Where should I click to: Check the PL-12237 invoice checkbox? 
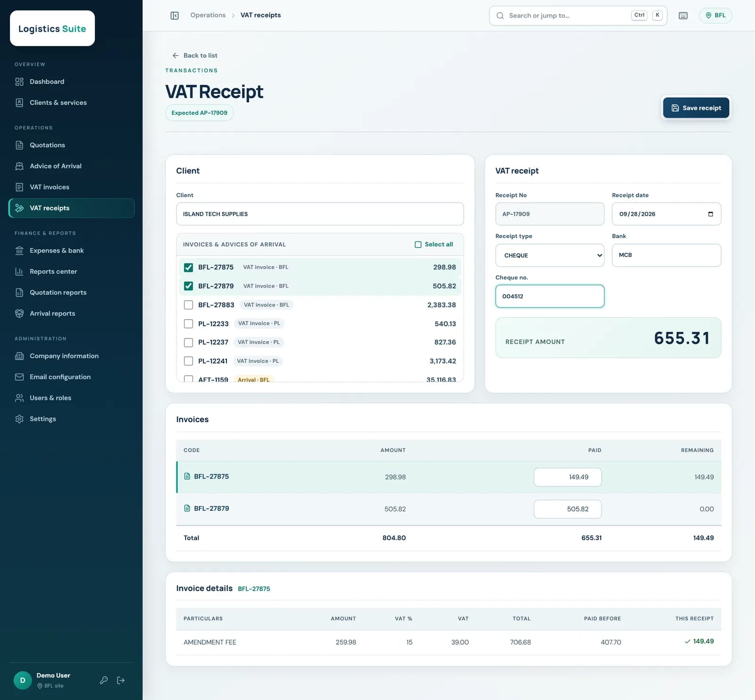pos(188,342)
